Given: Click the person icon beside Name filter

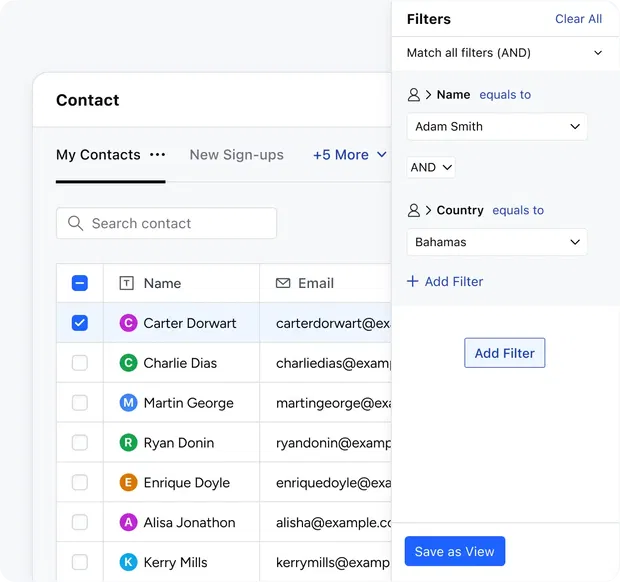Looking at the screenshot, I should [x=414, y=95].
